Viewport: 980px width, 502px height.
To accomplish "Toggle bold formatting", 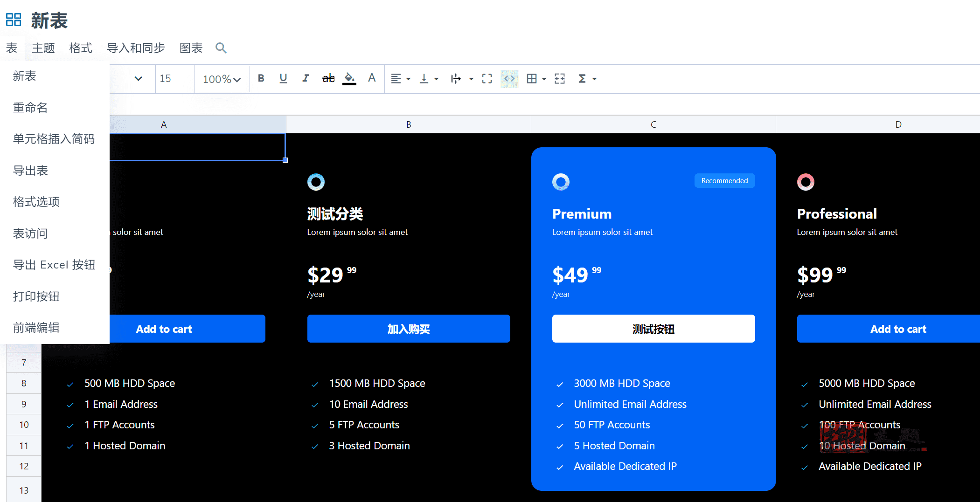I will pos(261,78).
